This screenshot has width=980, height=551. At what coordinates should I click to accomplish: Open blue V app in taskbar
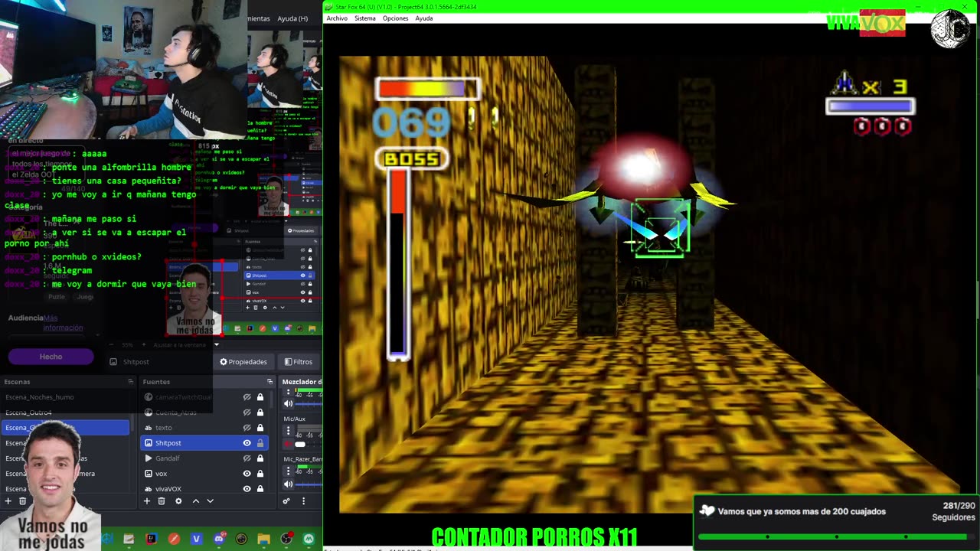(x=196, y=539)
